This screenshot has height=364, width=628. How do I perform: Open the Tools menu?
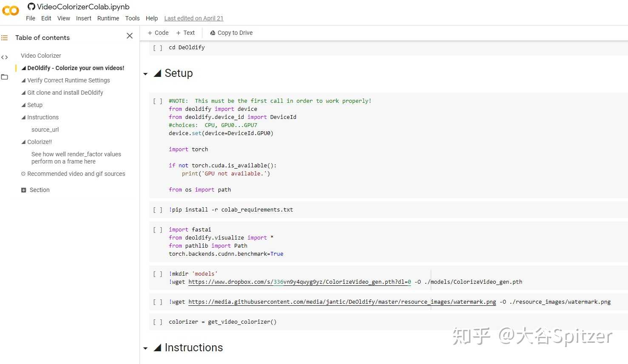132,18
